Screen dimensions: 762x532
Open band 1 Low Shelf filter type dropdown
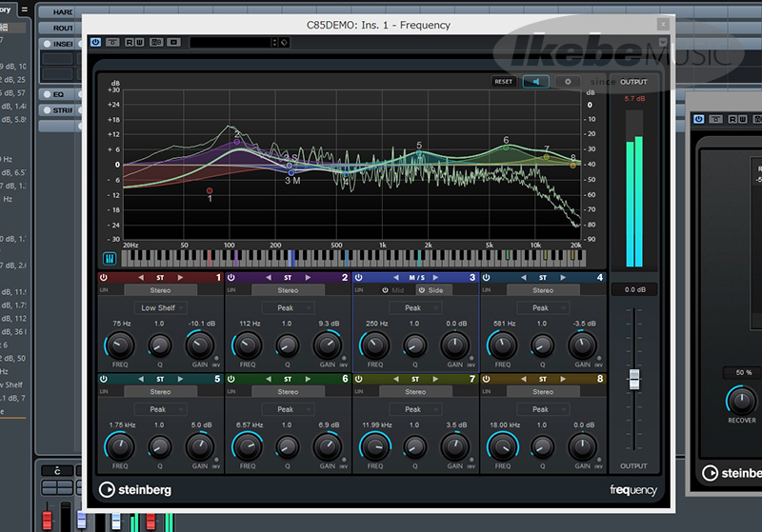(160, 308)
